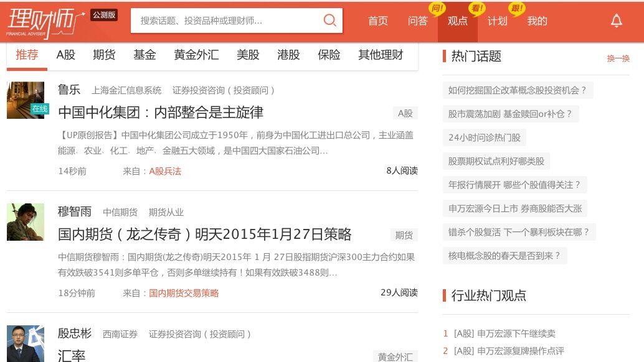The image size is (644, 362).
Task: Click the 29人阅读 read count
Action: coord(399,292)
